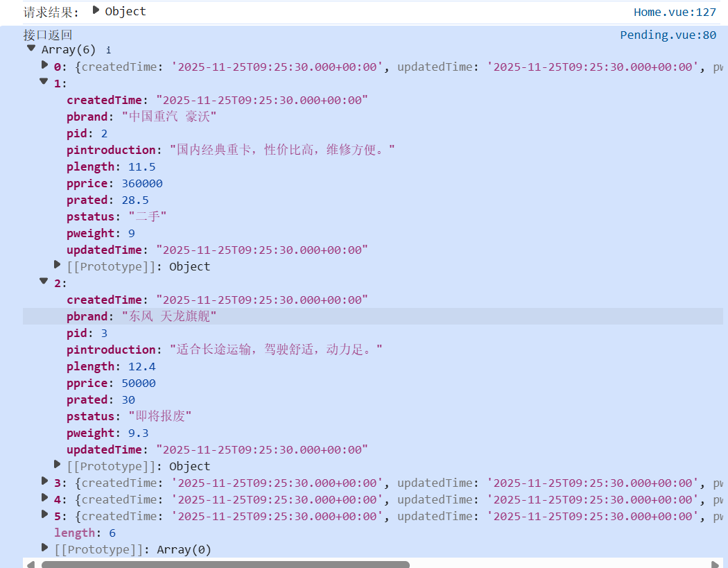Expand array item 0
Viewport: 728px width, 568px height.
[x=44, y=65]
